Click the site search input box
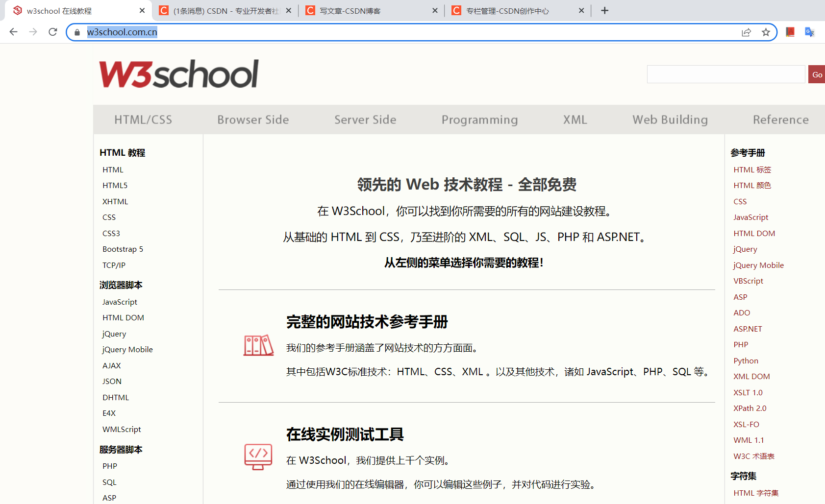 726,74
